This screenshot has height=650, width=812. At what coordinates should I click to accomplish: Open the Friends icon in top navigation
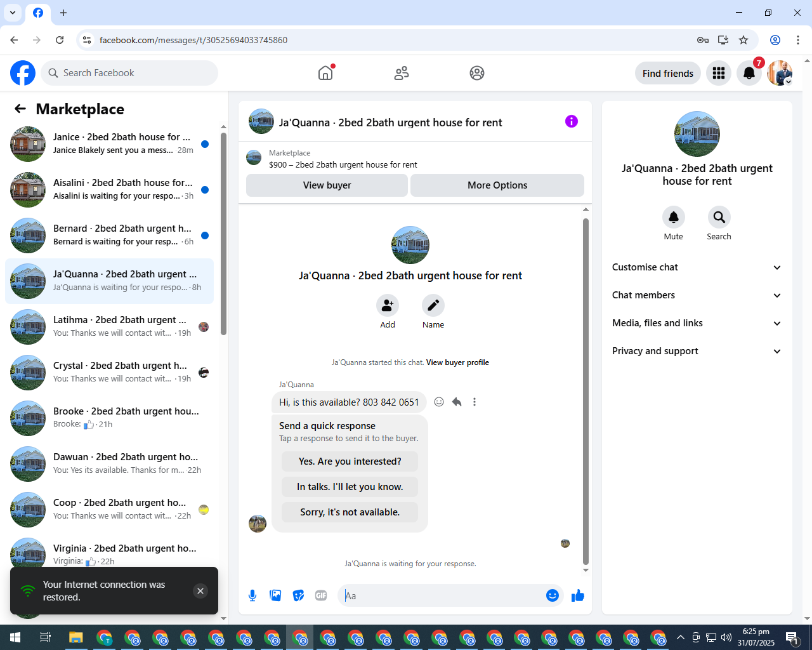click(x=402, y=73)
